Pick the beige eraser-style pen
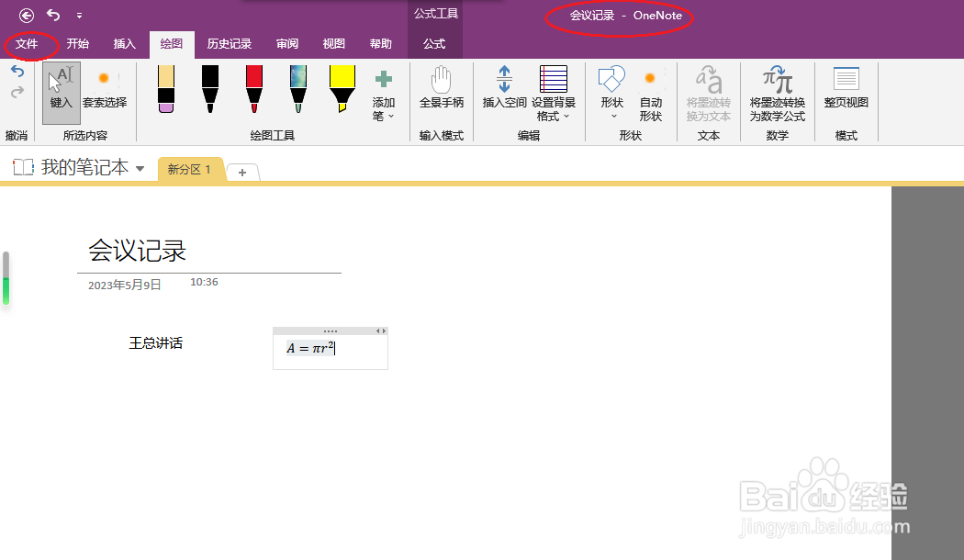The image size is (964, 560). tap(166, 89)
